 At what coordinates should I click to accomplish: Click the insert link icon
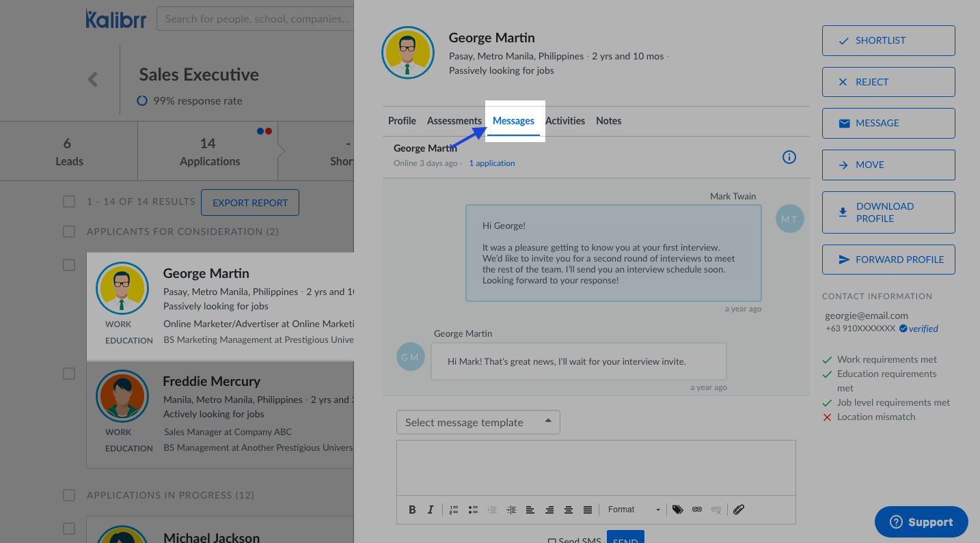point(697,510)
